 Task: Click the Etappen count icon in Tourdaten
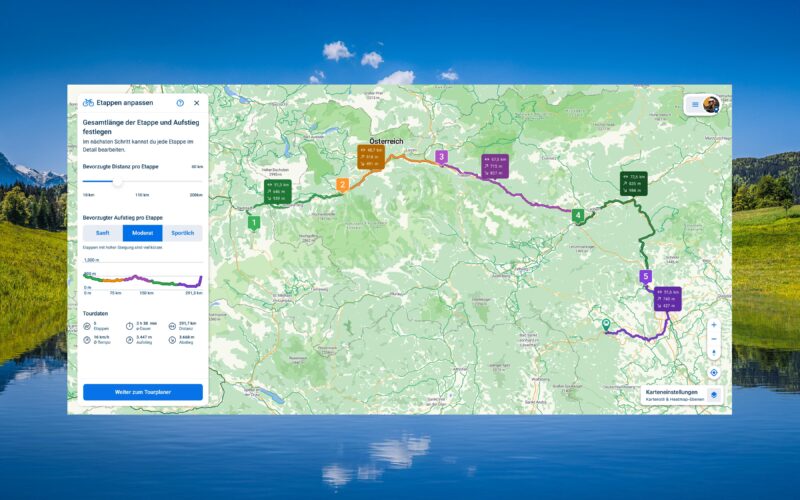(87, 326)
